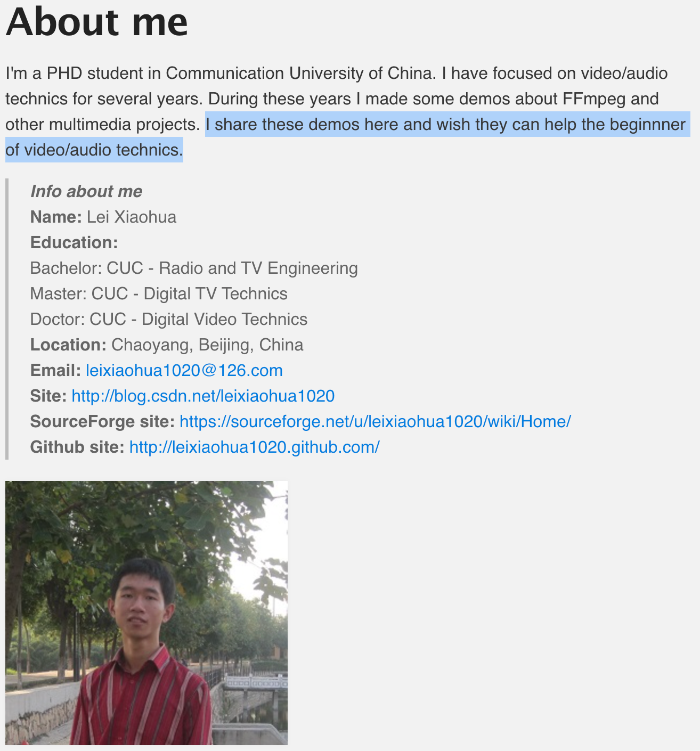Screen dimensions: 700x751
Task: Open the SourceForge wiki Home link
Action: click(375, 421)
